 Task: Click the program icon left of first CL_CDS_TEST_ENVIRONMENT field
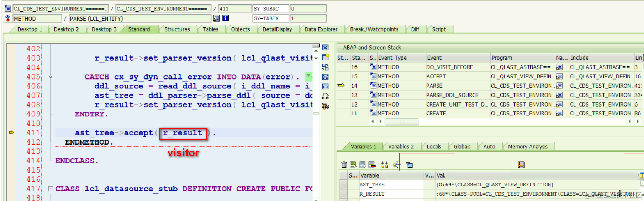point(7,8)
